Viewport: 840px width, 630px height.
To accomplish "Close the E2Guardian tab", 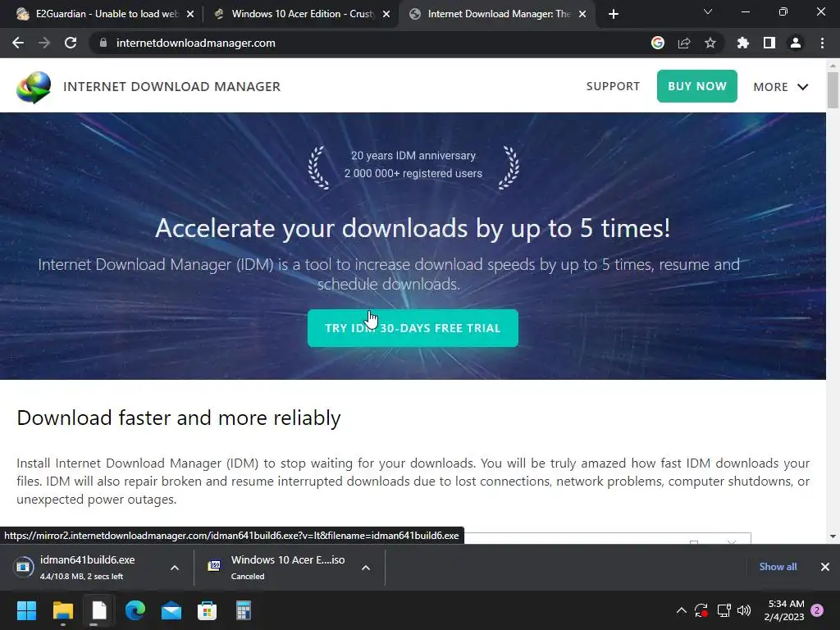I will (190, 14).
